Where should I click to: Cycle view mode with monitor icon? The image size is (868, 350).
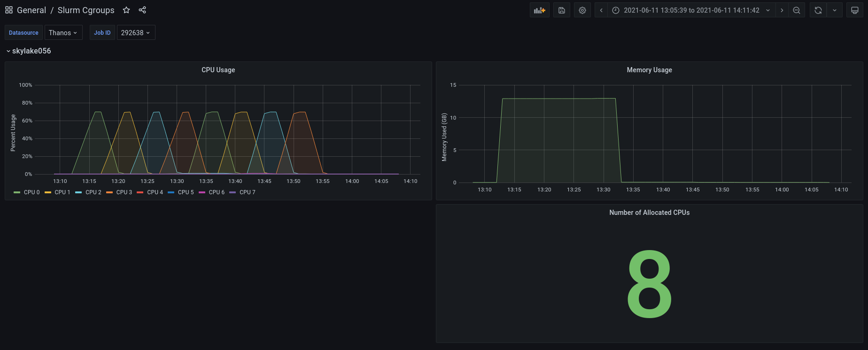[x=855, y=10]
